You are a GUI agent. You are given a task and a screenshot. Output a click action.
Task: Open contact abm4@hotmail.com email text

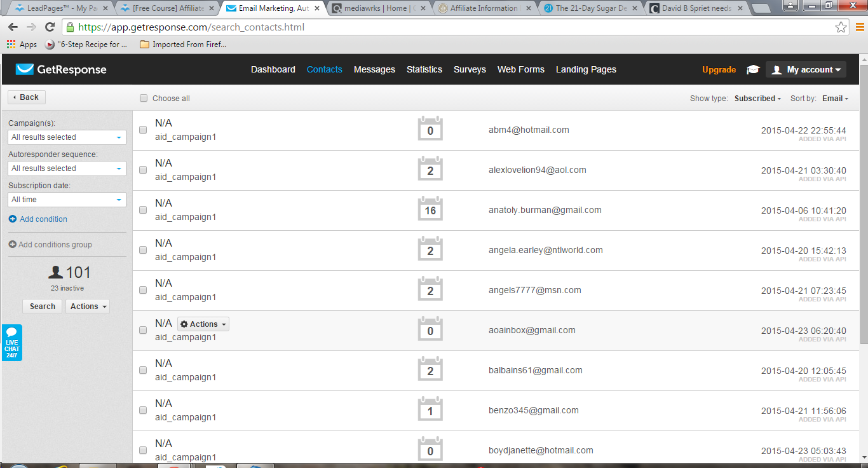[x=529, y=130]
